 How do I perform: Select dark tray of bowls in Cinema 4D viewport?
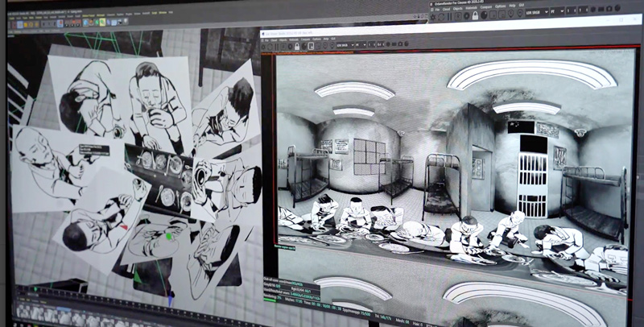161,180
